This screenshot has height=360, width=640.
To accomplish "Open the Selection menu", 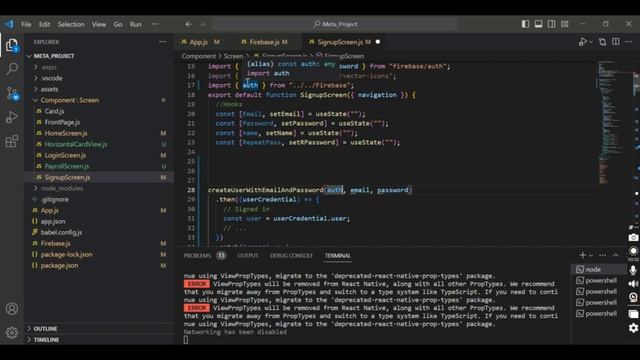I will [71, 24].
